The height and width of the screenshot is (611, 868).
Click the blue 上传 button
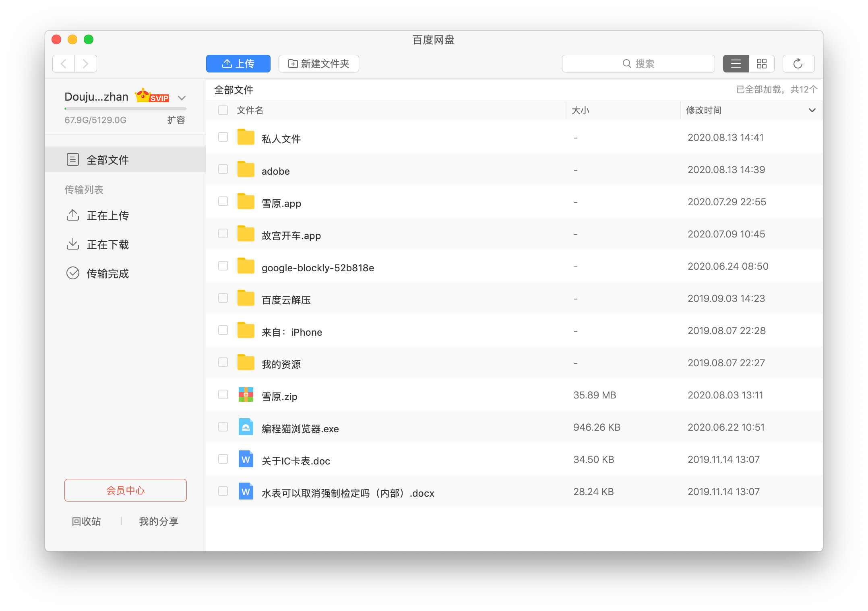pyautogui.click(x=238, y=64)
